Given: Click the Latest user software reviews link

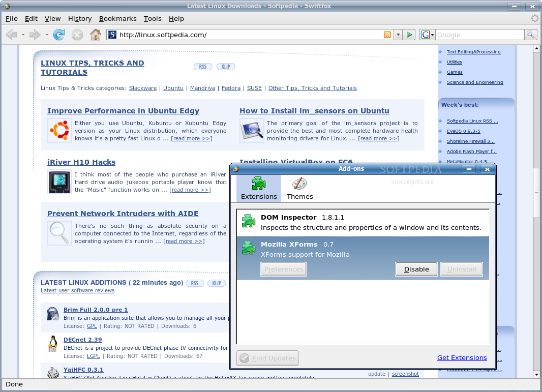Looking at the screenshot, I should [x=77, y=291].
